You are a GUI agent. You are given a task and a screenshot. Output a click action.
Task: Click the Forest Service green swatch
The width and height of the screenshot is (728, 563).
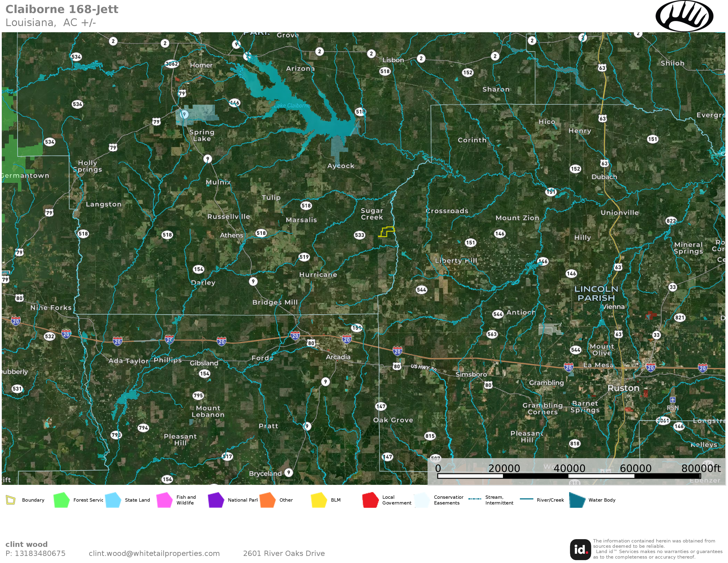61,500
